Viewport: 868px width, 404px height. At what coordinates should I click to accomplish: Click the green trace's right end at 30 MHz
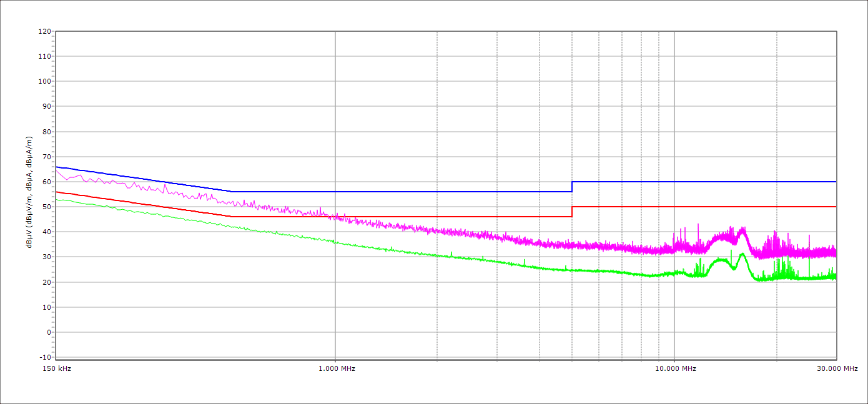[835, 276]
